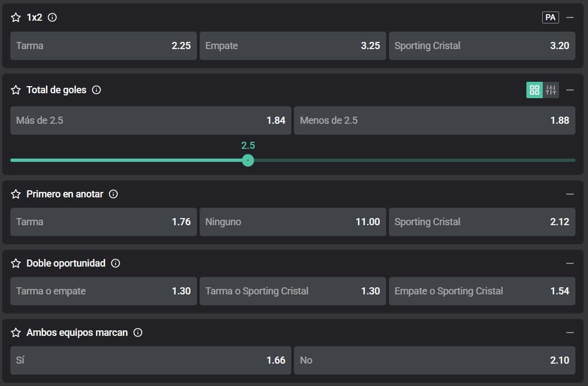
Task: Collapse the Ambos equipos marcan section
Action: 570,333
